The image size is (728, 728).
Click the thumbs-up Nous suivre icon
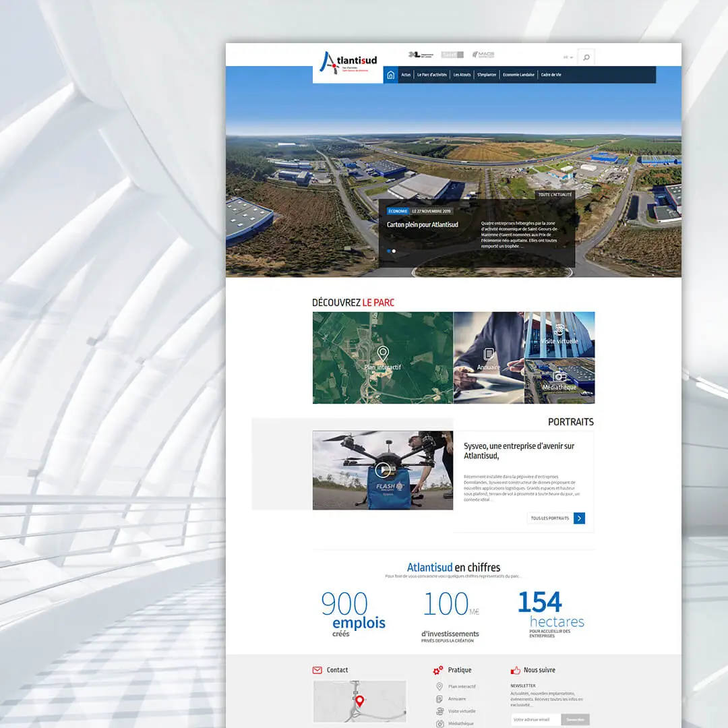click(x=516, y=670)
